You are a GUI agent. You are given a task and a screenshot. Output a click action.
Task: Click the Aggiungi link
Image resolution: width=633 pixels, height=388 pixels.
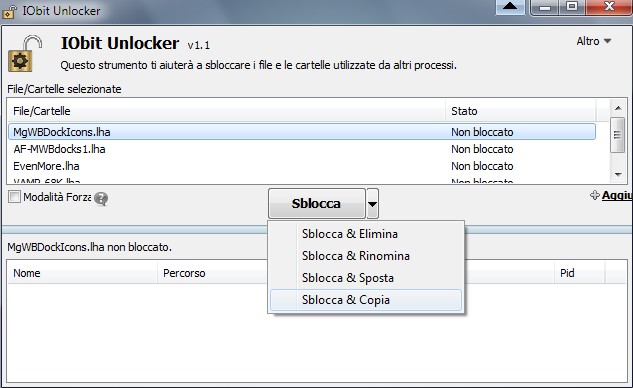coord(617,195)
